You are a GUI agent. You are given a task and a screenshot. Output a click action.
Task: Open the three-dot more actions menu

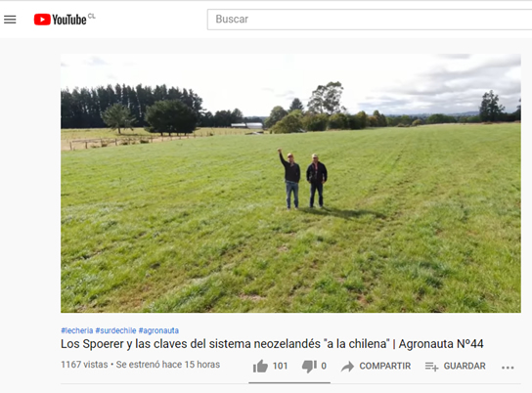[508, 368]
